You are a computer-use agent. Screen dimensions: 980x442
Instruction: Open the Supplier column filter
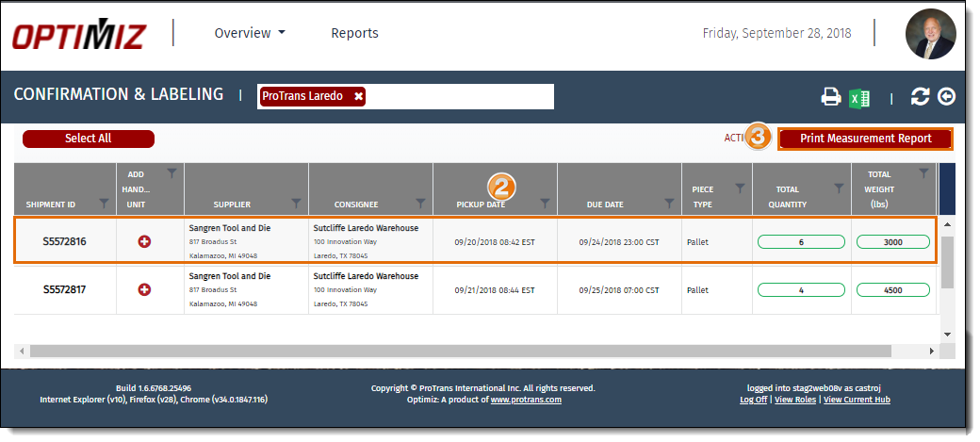pyautogui.click(x=296, y=204)
